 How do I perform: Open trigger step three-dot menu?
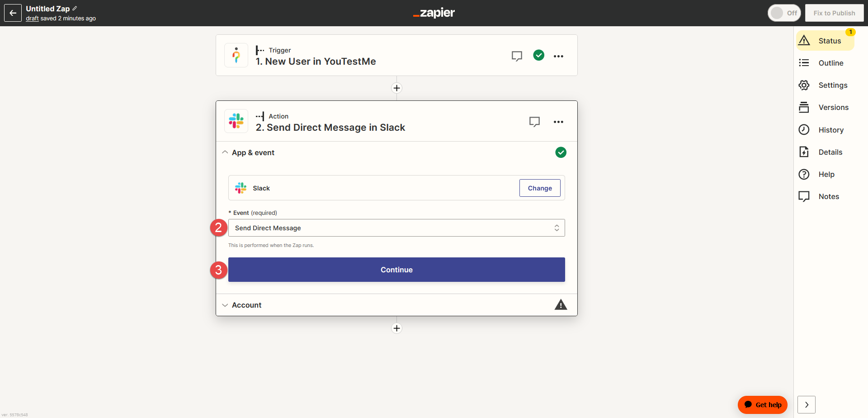pos(558,56)
